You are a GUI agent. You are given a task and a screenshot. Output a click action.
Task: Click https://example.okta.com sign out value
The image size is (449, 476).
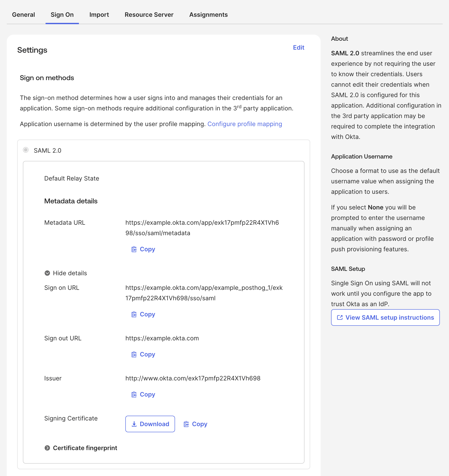pos(162,338)
